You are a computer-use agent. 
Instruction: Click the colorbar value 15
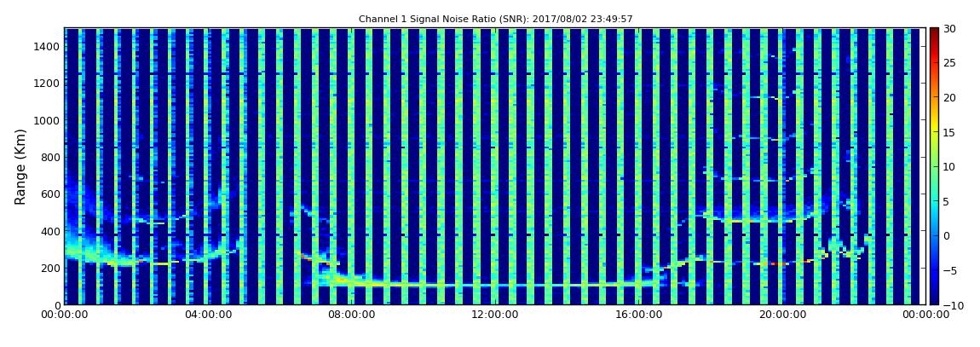(949, 132)
